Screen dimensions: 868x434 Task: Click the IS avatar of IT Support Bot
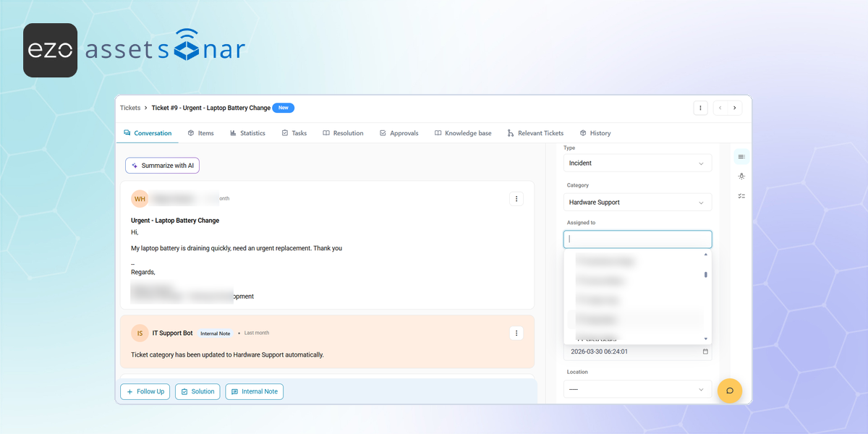140,333
